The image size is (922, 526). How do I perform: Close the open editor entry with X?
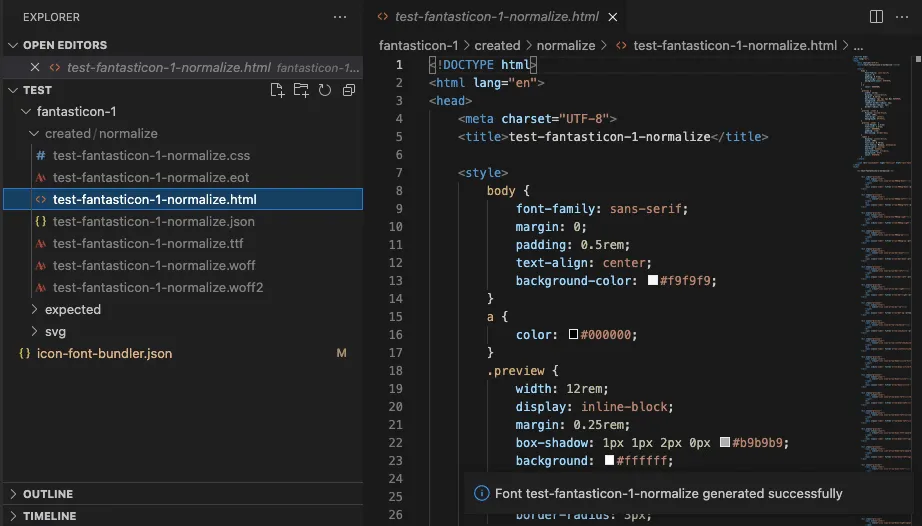coord(35,68)
